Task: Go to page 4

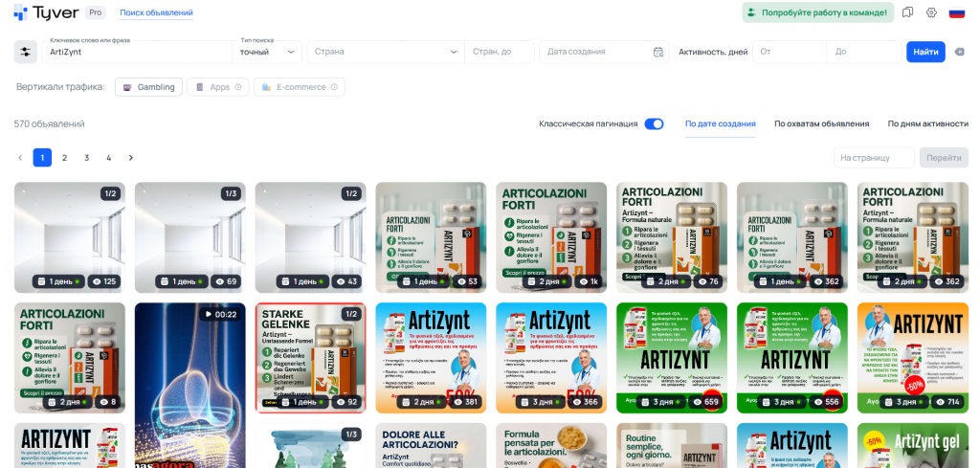Action: pyautogui.click(x=109, y=158)
